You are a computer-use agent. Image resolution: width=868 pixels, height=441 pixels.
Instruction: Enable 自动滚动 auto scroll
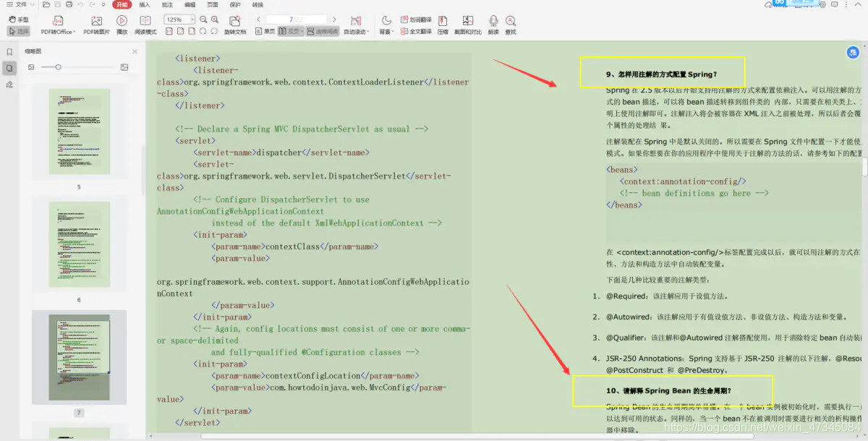coord(355,25)
